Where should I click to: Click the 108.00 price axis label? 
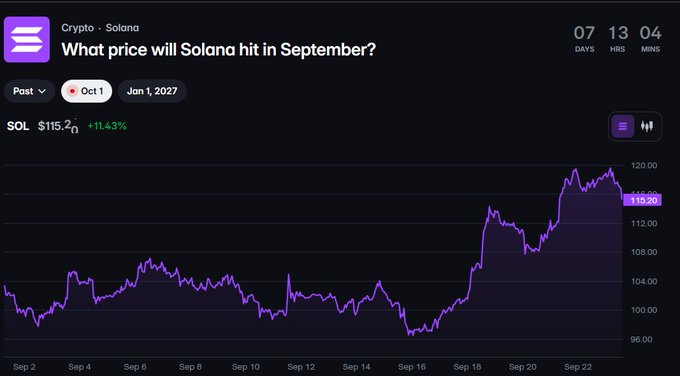pos(644,252)
